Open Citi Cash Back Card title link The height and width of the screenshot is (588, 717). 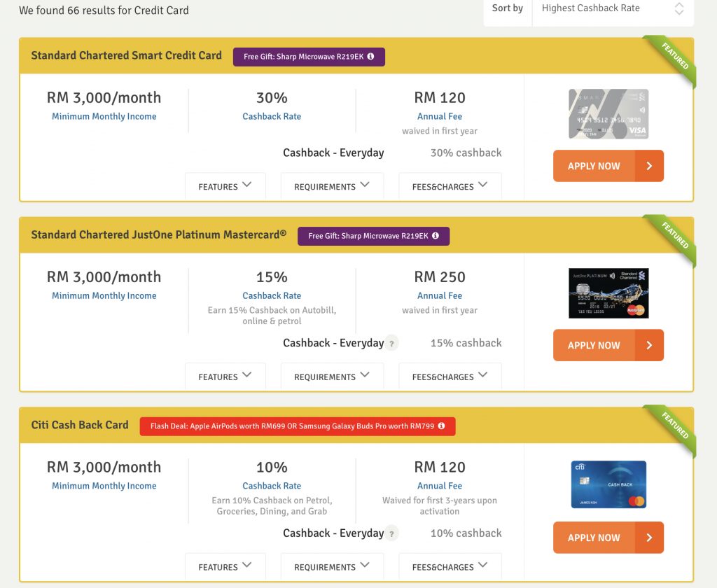(80, 425)
